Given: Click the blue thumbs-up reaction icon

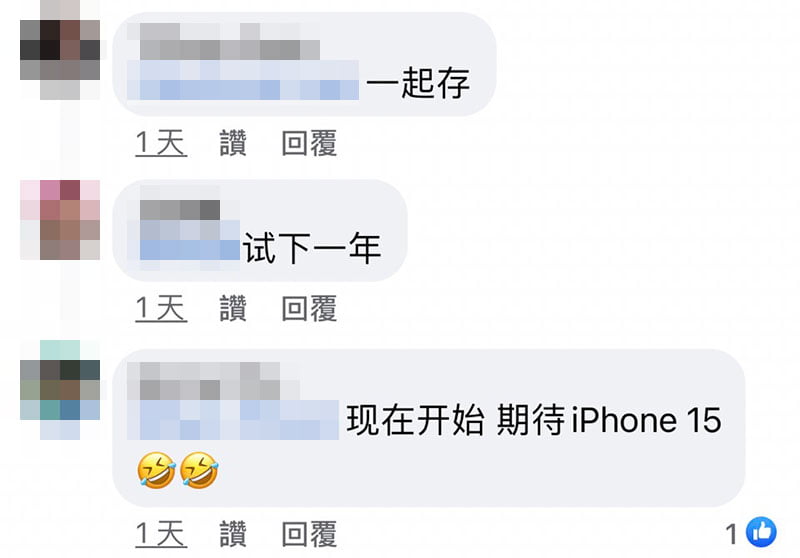Looking at the screenshot, I should point(761,531).
